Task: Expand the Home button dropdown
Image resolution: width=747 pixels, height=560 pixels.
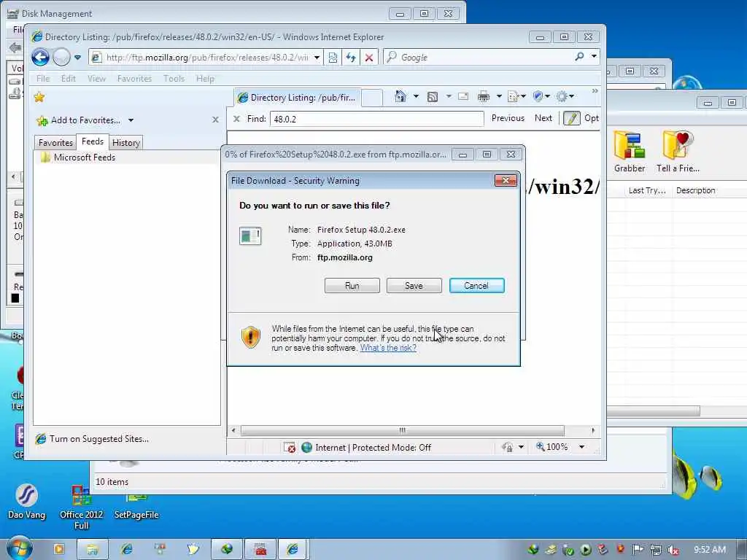Action: (416, 97)
